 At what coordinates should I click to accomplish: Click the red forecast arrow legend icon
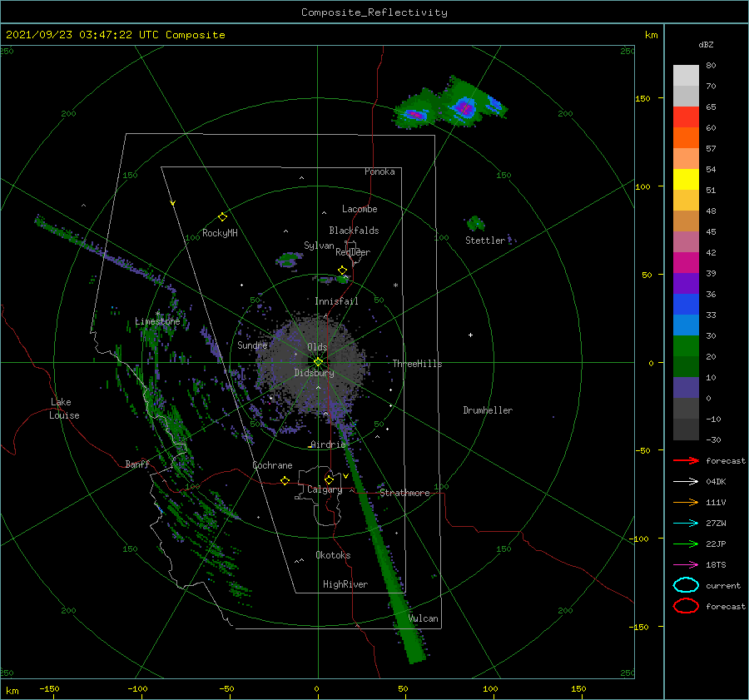[x=686, y=460]
